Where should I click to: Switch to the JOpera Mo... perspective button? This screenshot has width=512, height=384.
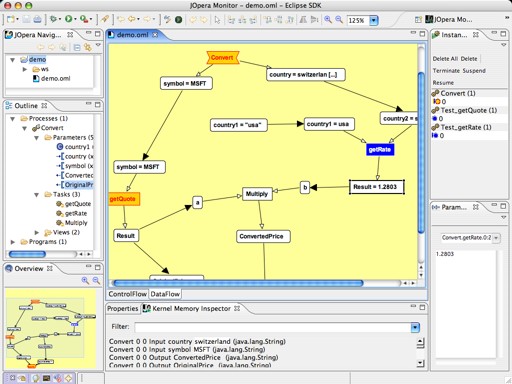(x=449, y=20)
